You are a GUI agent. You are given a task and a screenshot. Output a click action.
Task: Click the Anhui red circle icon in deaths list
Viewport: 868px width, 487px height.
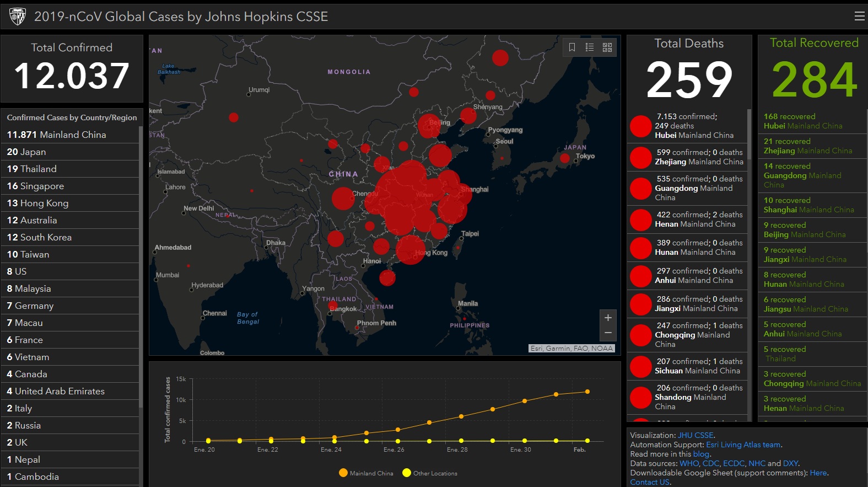(641, 276)
